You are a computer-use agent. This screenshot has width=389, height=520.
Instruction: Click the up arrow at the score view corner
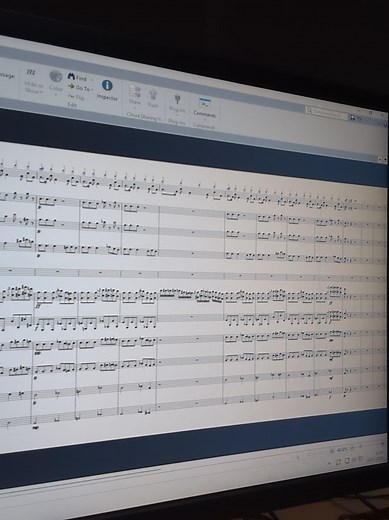(x=381, y=160)
